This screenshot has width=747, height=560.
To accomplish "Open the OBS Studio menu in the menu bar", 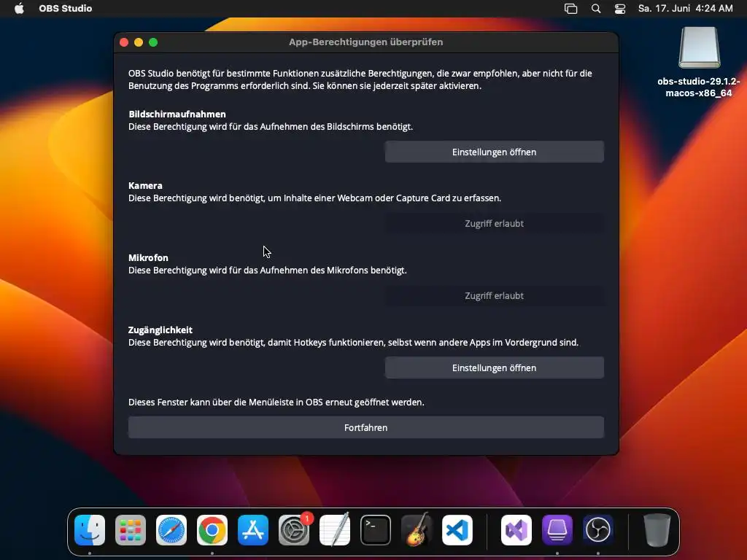I will click(66, 9).
